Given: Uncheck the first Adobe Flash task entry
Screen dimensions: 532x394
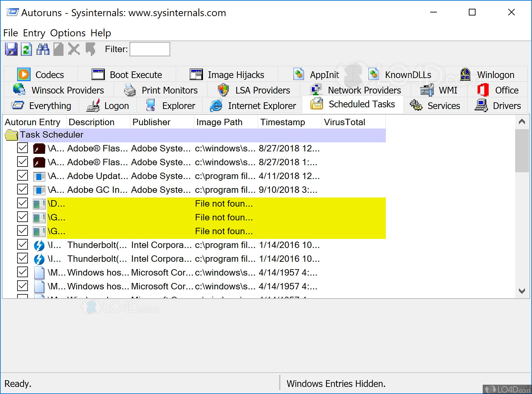Looking at the screenshot, I should (23, 148).
